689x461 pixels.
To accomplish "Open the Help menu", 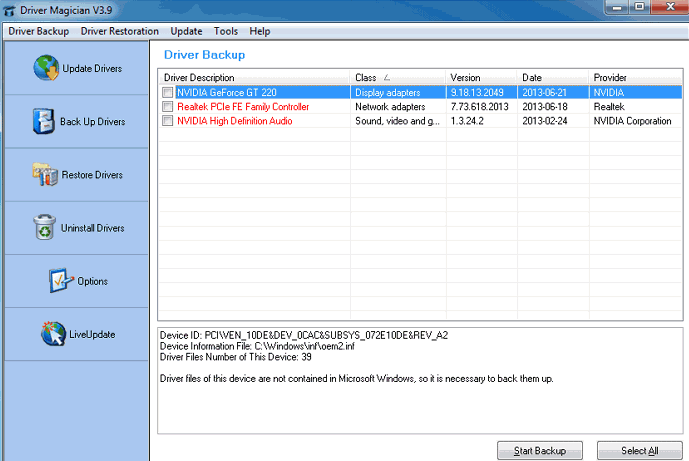I will pos(260,31).
